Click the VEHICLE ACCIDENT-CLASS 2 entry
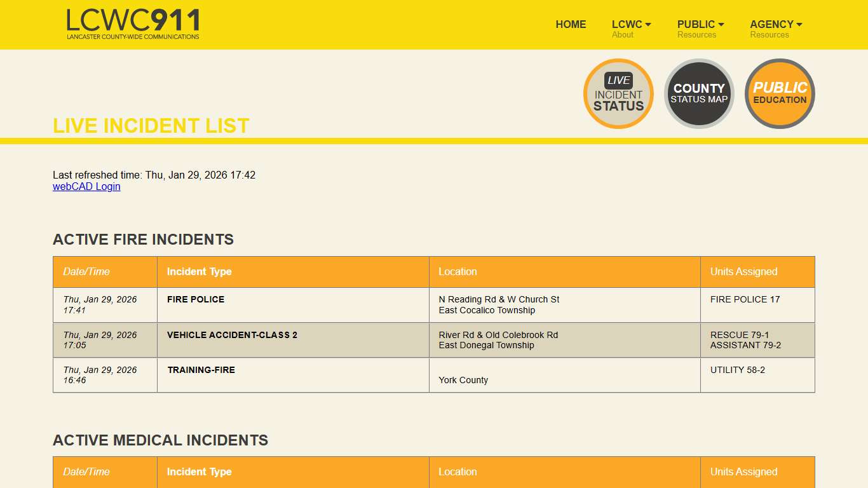The image size is (868, 488). tap(232, 335)
